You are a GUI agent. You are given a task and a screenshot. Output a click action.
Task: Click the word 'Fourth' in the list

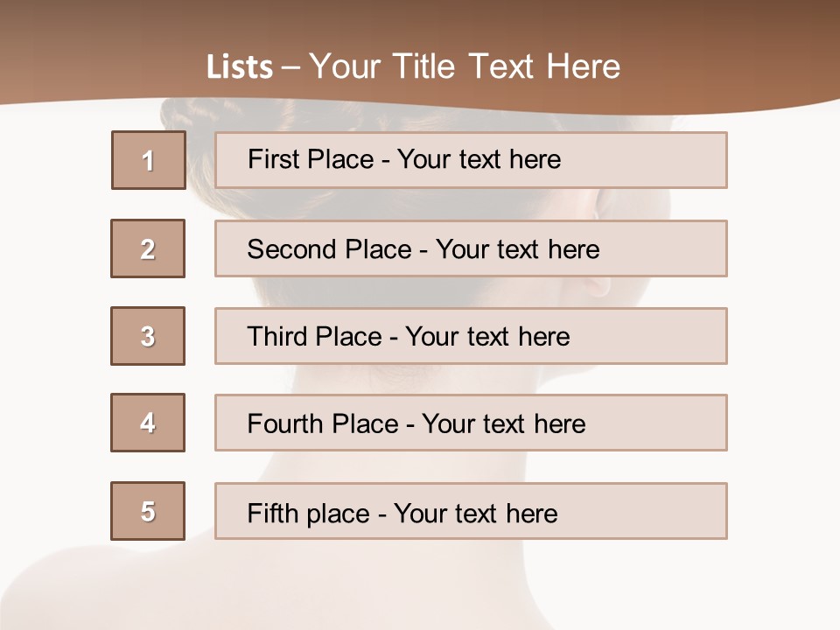point(285,424)
